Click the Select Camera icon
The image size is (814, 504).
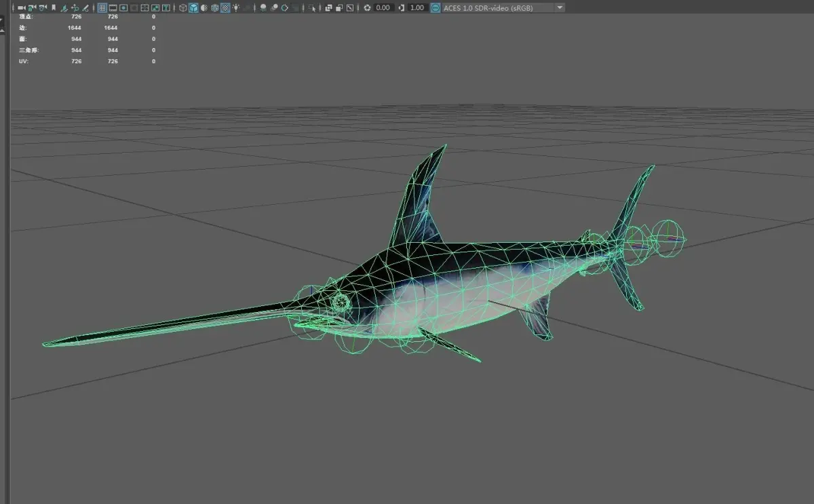[22, 7]
